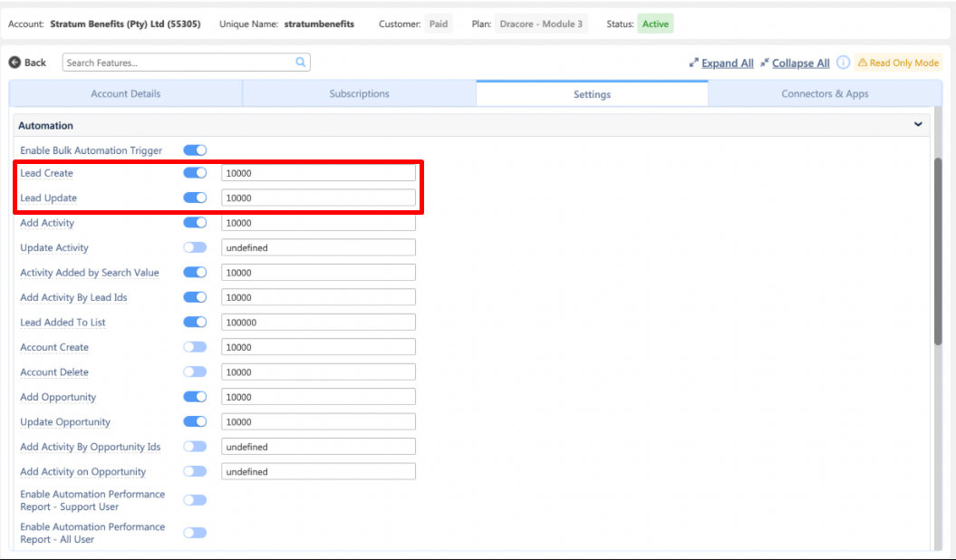Click the Update Opportunity value field
Screen dimensions: 956x560
click(318, 421)
